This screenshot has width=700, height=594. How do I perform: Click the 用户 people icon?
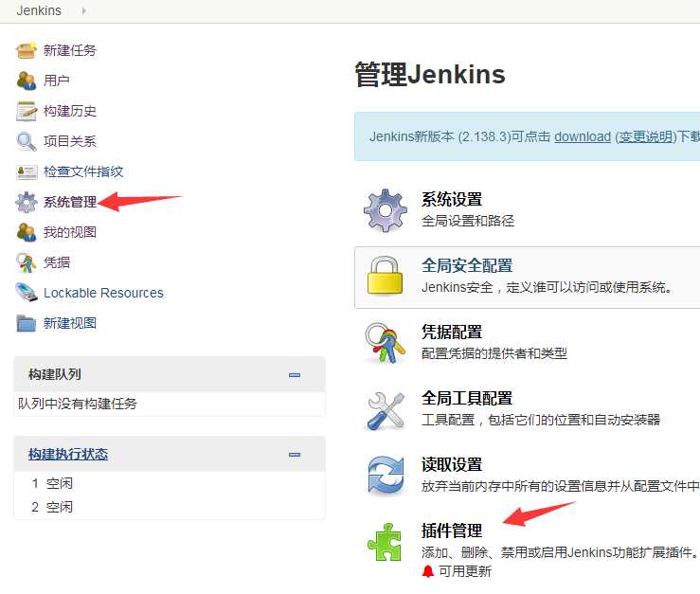(x=26, y=81)
